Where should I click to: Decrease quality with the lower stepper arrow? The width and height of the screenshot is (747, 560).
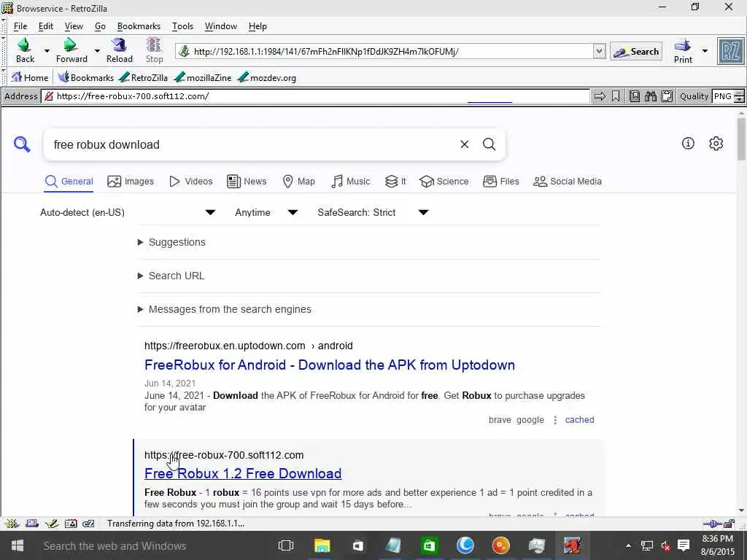[739, 99]
